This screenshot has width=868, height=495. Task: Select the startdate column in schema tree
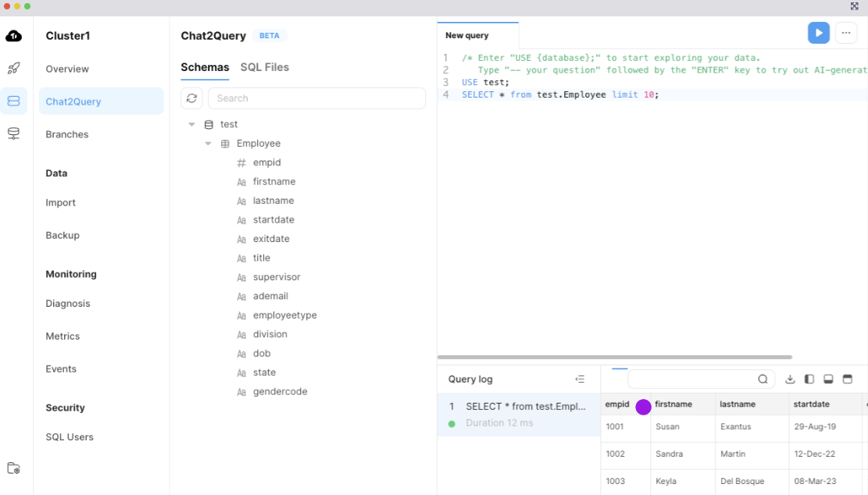273,219
